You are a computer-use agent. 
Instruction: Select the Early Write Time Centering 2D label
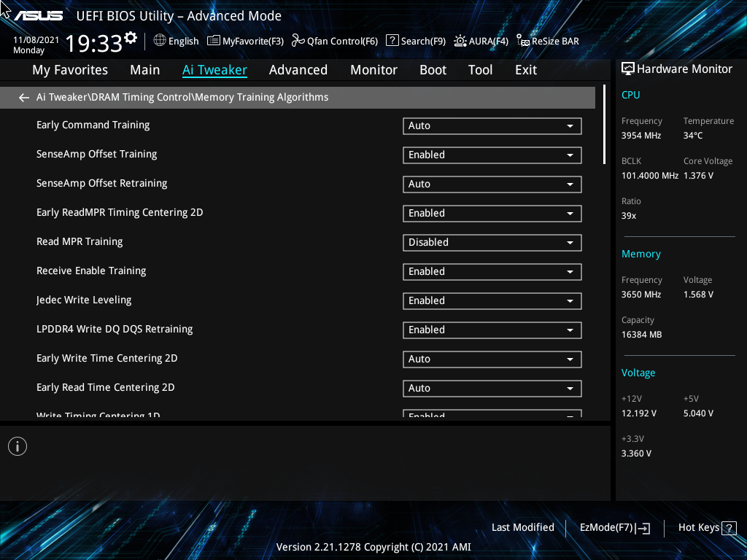(107, 358)
